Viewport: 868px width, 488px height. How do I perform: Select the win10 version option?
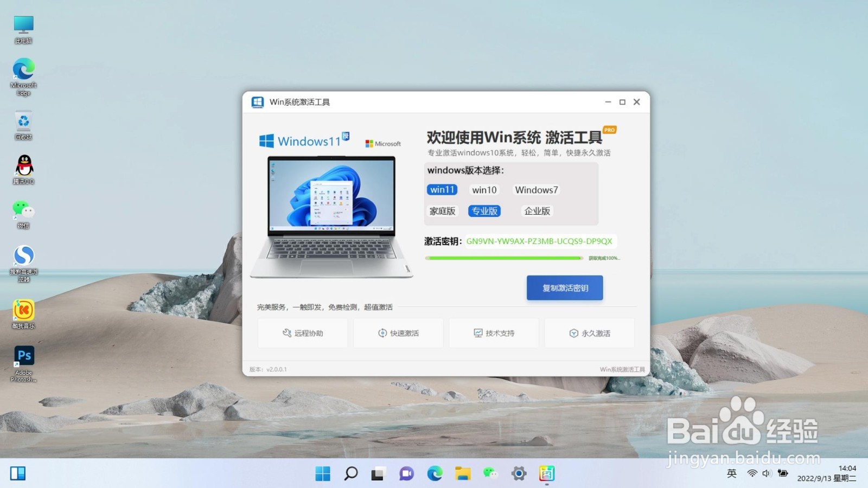[x=484, y=190]
